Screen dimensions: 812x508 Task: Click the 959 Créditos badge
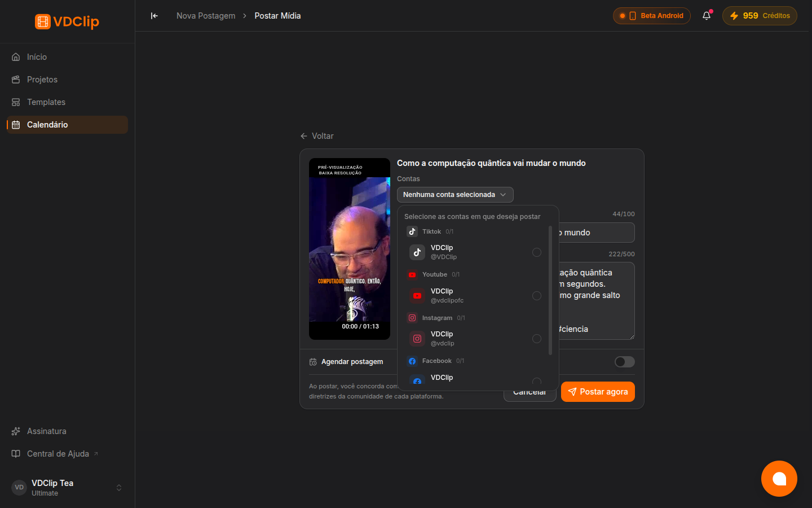coord(760,16)
